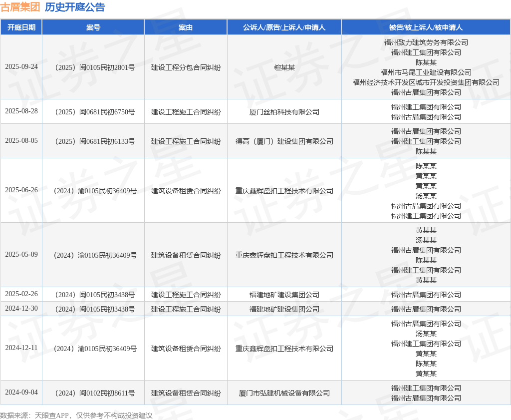Viewport: 511px width, 420px height.
Task: Click 得高（厦门）建设集团有限公司
Action: tap(284, 141)
